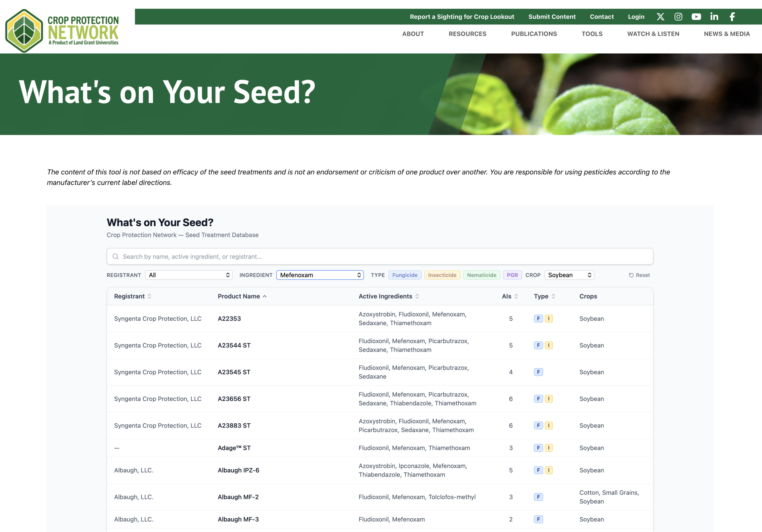762x532 pixels.
Task: Click the AIs value 2 in the Albaugh MF-3 row
Action: [x=510, y=519]
